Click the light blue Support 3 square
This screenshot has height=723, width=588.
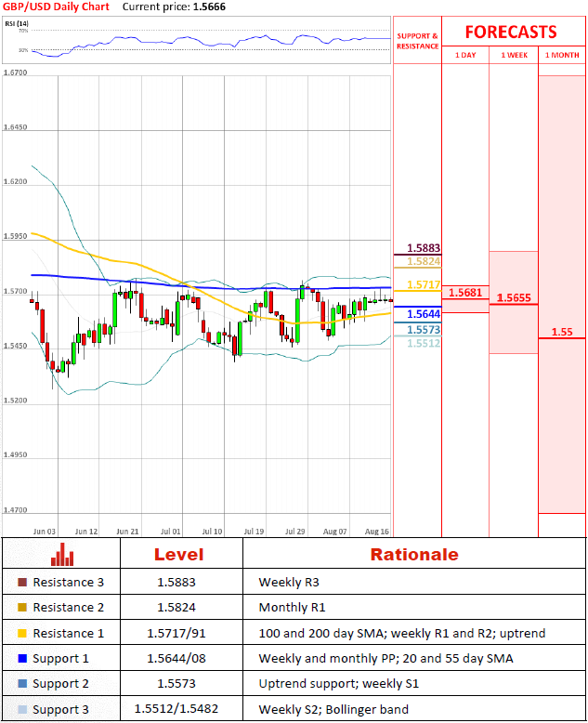(22, 710)
